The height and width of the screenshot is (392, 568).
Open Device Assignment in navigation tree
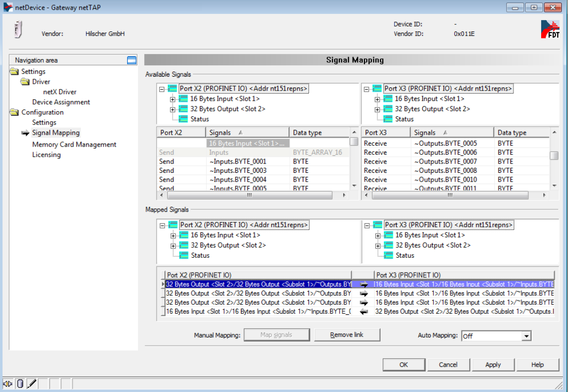[61, 102]
